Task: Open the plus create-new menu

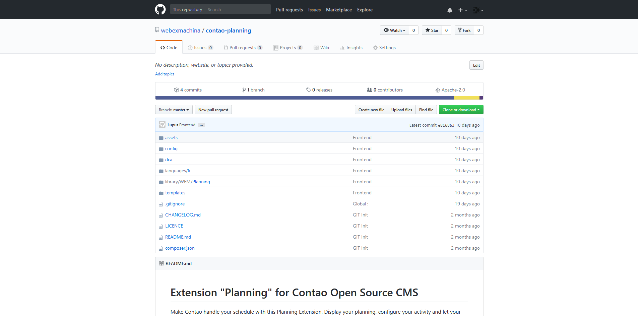Action: [x=463, y=10]
